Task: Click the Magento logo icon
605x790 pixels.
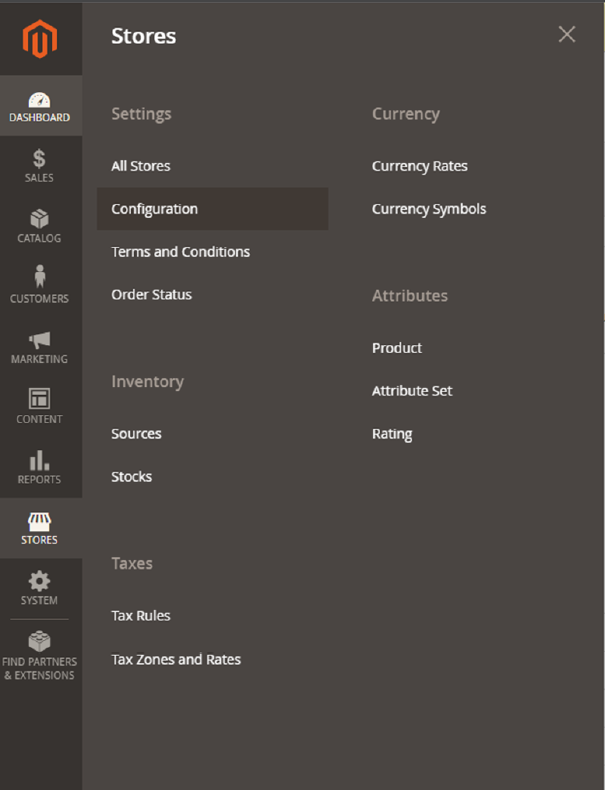Action: pos(40,39)
